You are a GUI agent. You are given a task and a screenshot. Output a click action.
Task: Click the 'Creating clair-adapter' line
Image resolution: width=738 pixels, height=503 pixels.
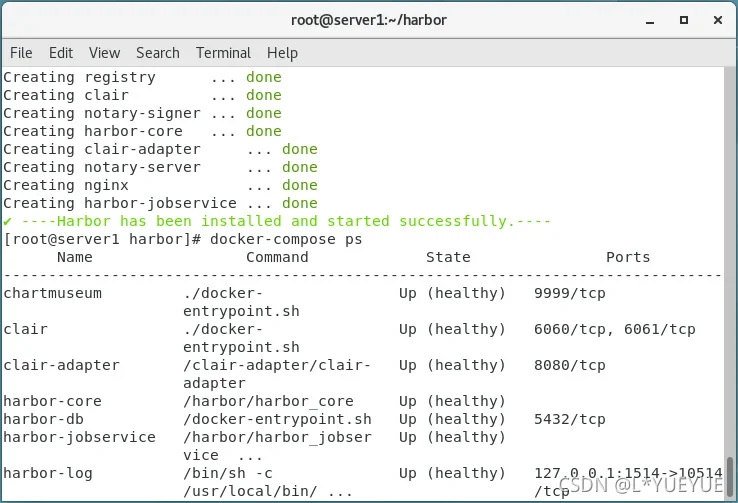[160, 149]
